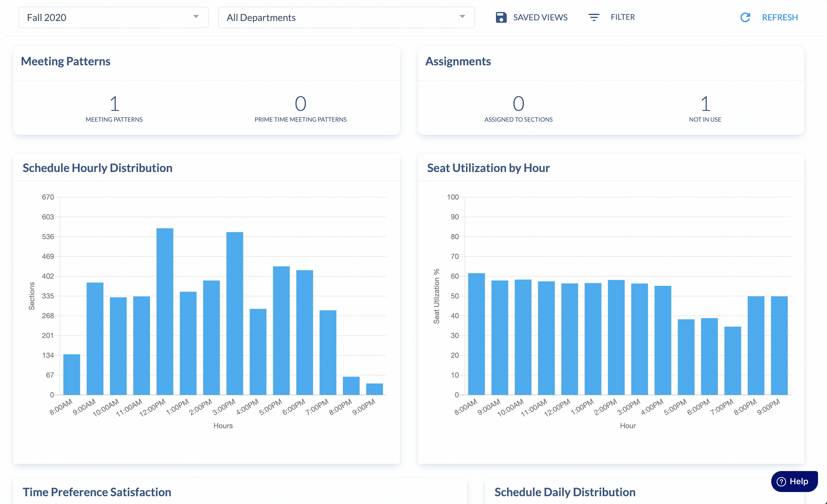This screenshot has width=827, height=504.
Task: Click the Filter lines icon
Action: coord(593,17)
